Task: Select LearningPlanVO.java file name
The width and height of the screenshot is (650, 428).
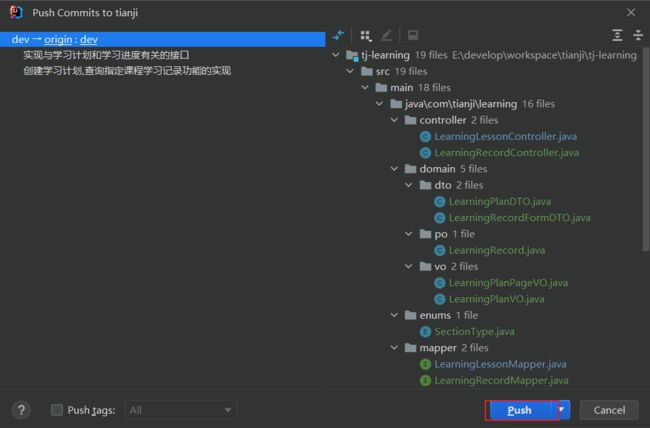Action: coord(497,299)
